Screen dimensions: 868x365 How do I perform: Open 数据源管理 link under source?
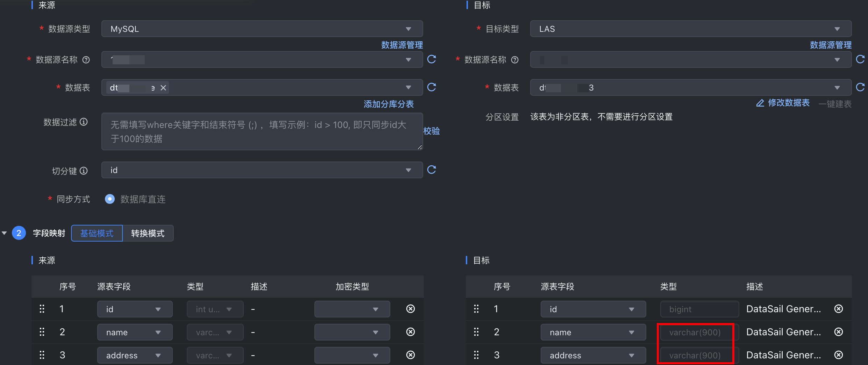[x=402, y=45]
